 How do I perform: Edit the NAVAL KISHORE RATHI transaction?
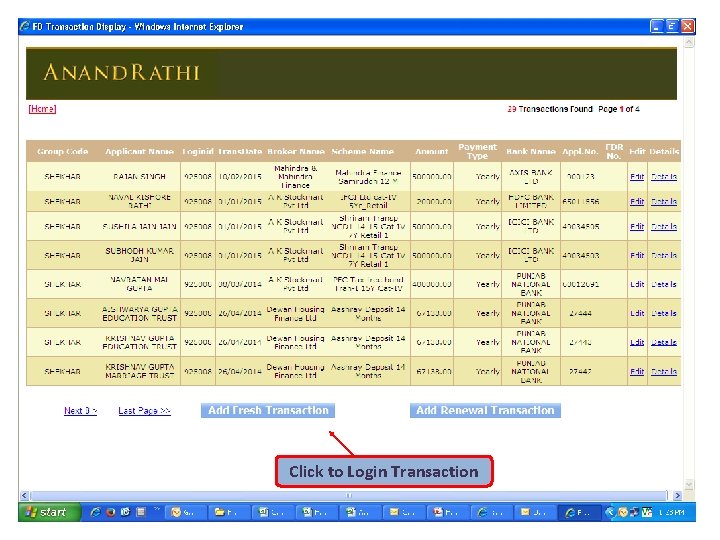click(x=637, y=201)
